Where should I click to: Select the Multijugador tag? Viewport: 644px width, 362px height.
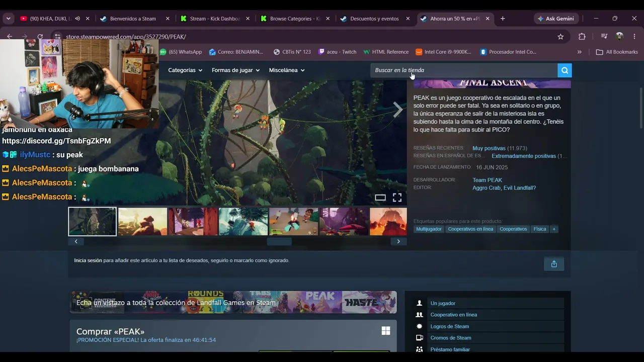[x=429, y=229]
